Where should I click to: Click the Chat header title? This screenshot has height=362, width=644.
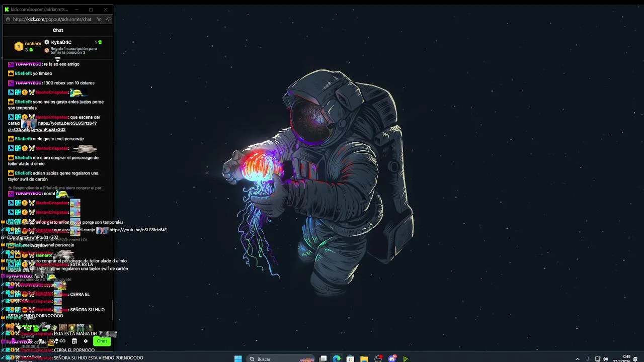[x=58, y=30]
